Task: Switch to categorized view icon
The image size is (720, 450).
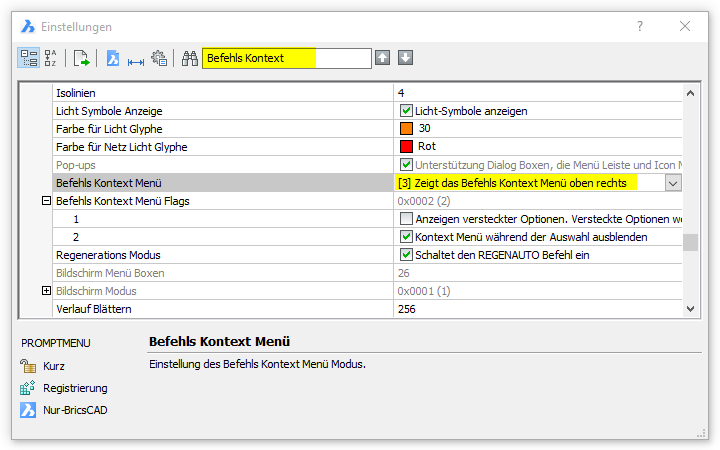Action: (28, 58)
